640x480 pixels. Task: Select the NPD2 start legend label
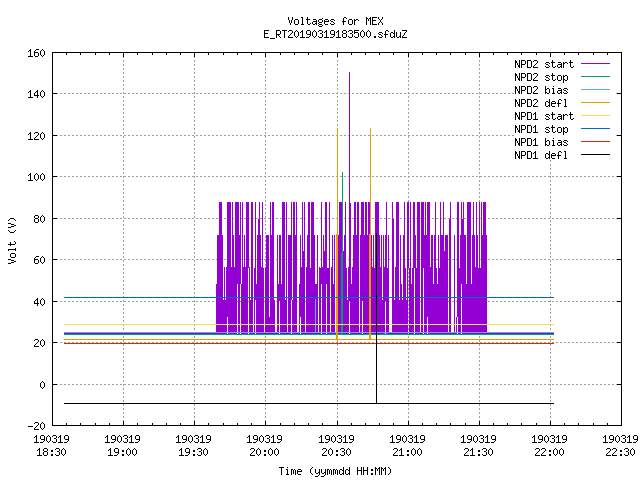point(544,64)
